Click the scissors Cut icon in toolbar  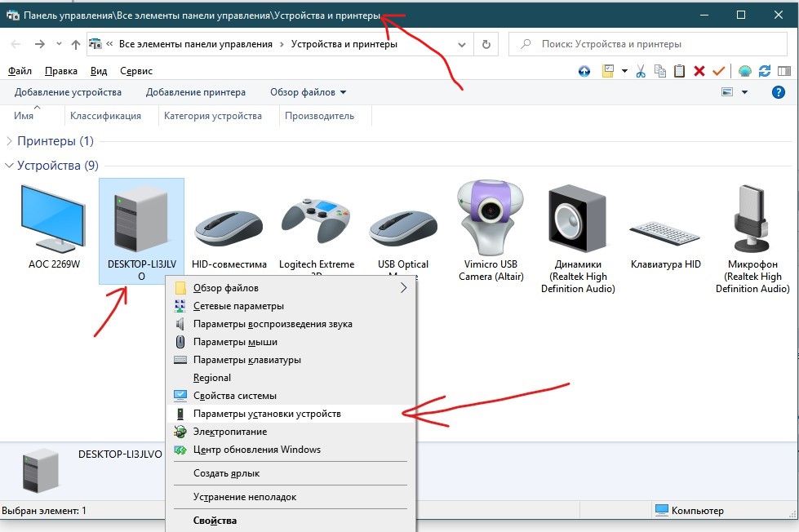tap(641, 71)
